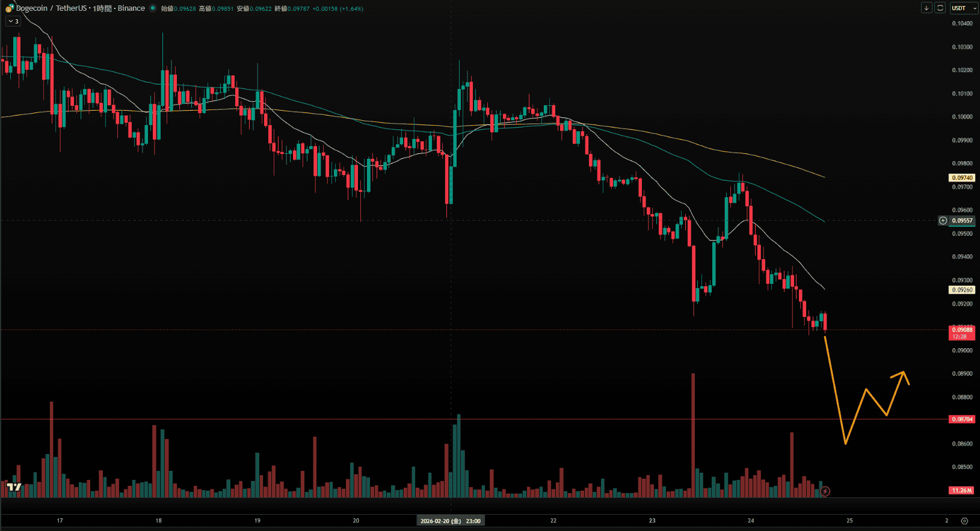Click the 2026-02-20 23:00 time axis label
This screenshot has height=531, width=980.
click(x=451, y=521)
